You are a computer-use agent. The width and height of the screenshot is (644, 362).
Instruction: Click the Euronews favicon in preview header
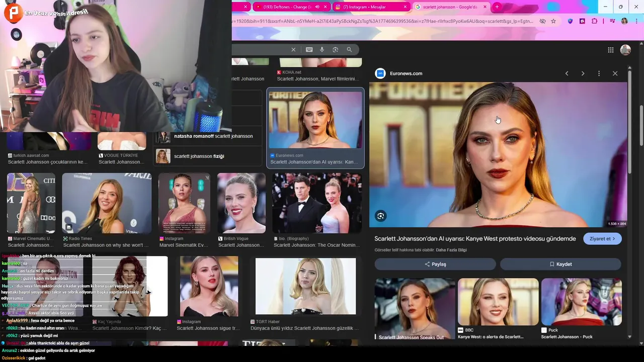tap(380, 73)
